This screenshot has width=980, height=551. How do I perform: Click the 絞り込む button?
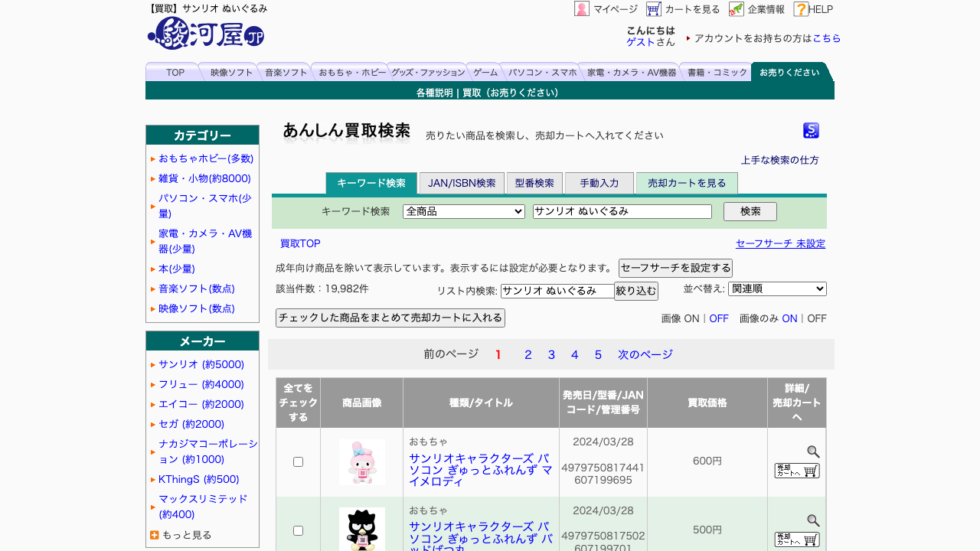636,291
